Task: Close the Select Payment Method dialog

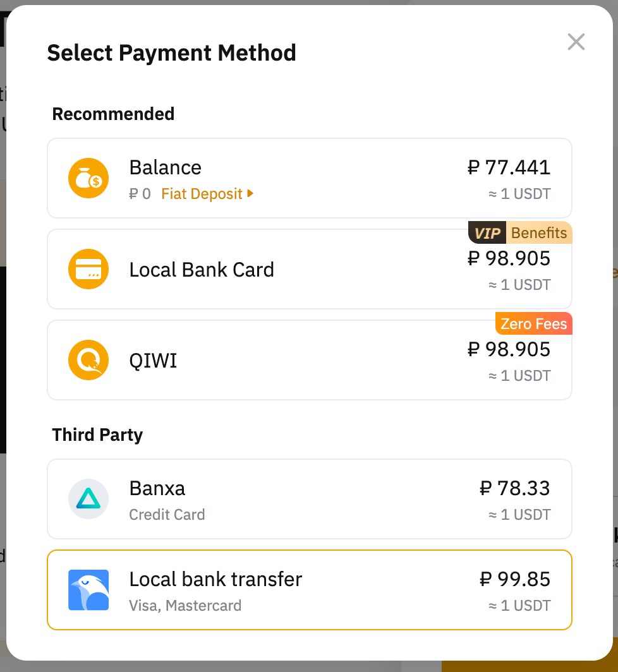Action: click(x=576, y=42)
